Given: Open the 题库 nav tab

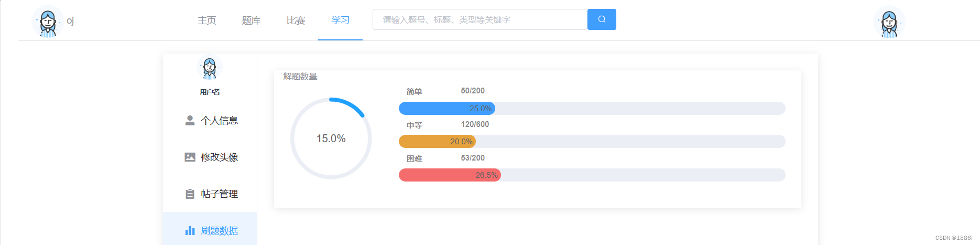Looking at the screenshot, I should 252,20.
